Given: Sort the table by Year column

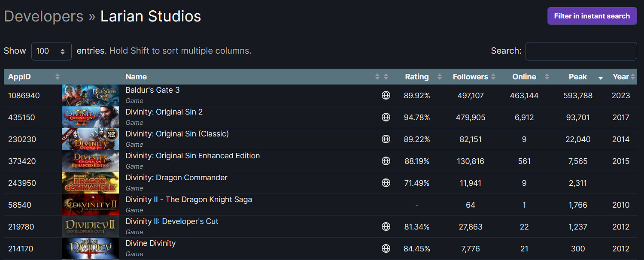Looking at the screenshot, I should pos(621,77).
